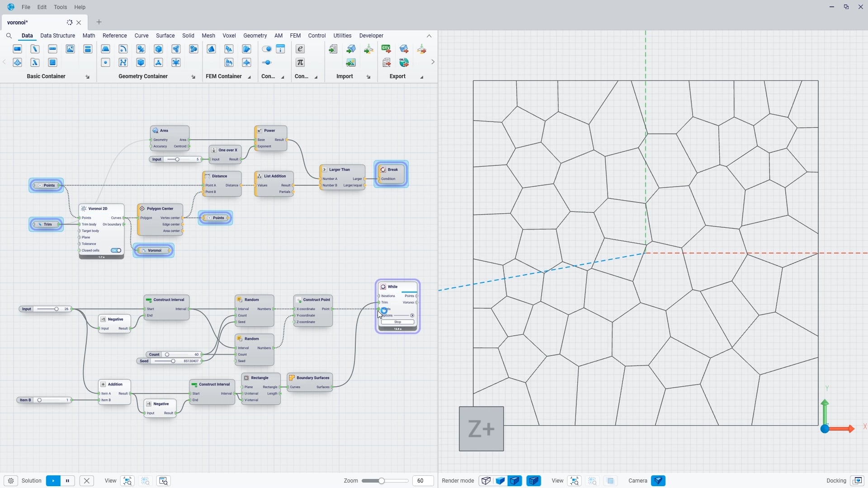Click the Camera projection icon
The height and width of the screenshot is (488, 868).
coord(658,481)
